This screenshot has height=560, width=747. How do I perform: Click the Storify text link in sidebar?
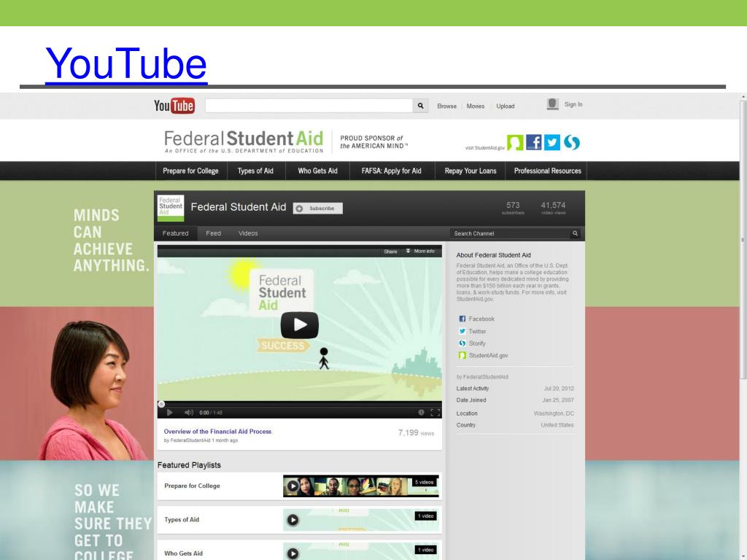477,343
